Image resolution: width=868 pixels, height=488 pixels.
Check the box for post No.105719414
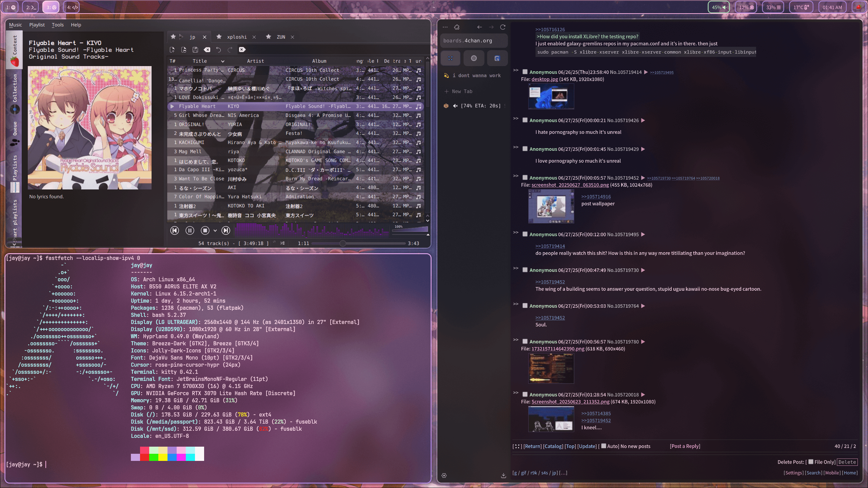pos(525,72)
